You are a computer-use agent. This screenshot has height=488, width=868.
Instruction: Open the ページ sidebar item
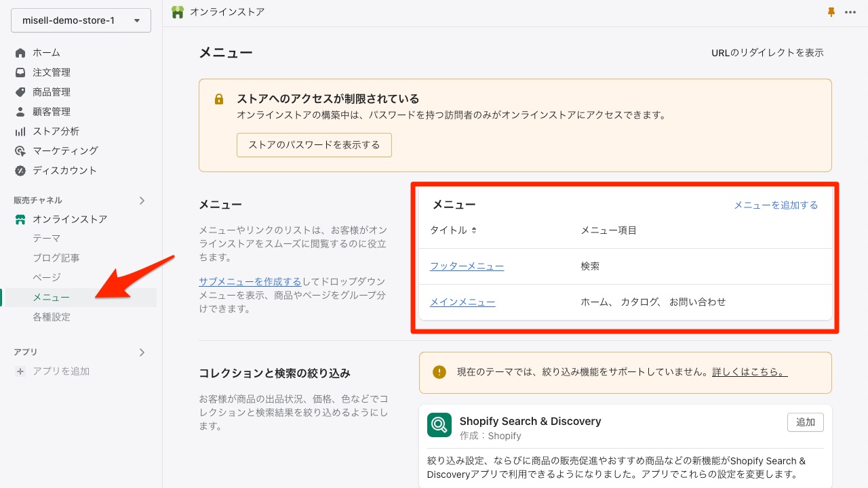click(x=47, y=278)
